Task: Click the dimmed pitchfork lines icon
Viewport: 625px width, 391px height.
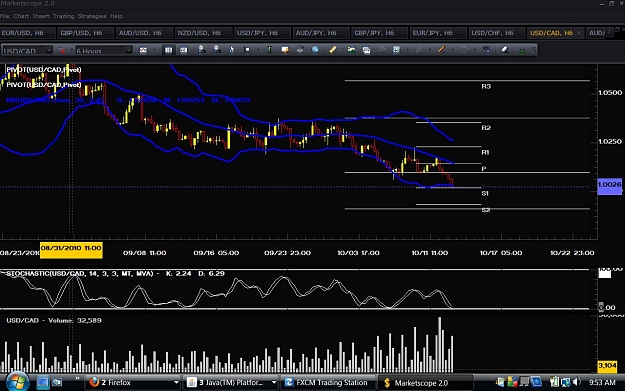Action: tap(419, 50)
